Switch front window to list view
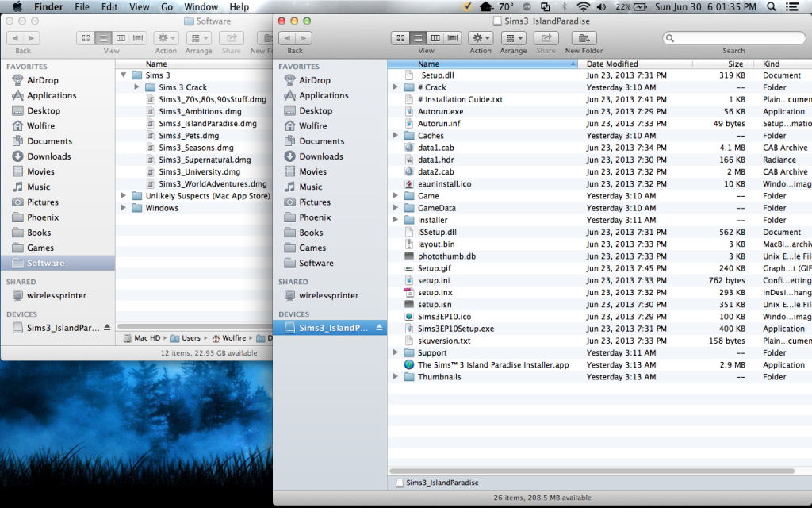812x508 pixels. 418,38
